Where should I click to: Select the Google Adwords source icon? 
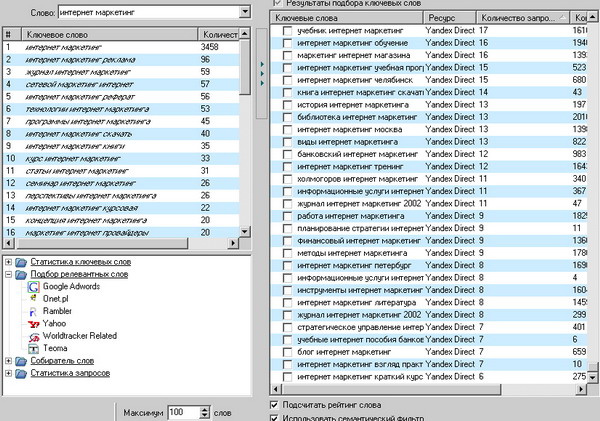click(x=34, y=287)
